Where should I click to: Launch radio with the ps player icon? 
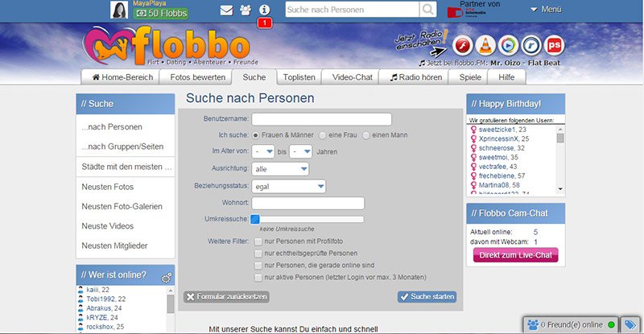click(x=554, y=45)
